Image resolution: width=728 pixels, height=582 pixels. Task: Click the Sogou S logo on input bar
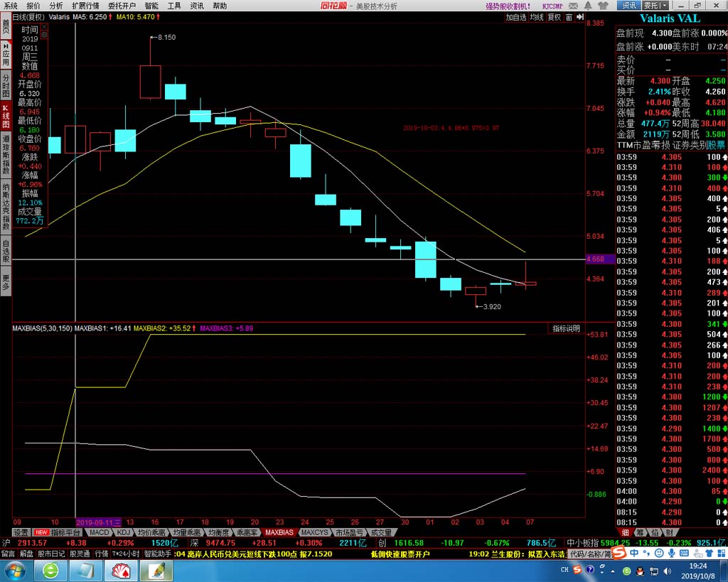(x=619, y=553)
